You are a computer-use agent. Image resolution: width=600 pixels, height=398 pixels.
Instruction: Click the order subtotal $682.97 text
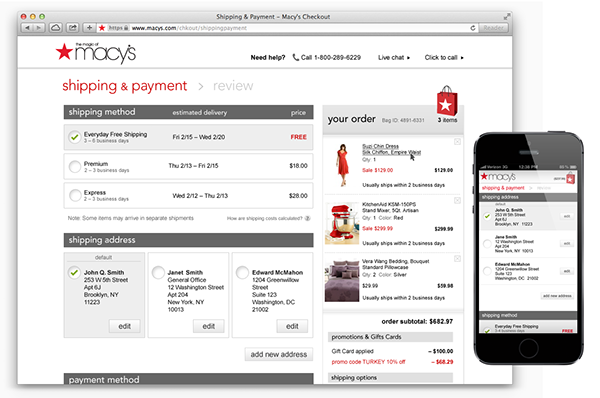click(x=417, y=321)
